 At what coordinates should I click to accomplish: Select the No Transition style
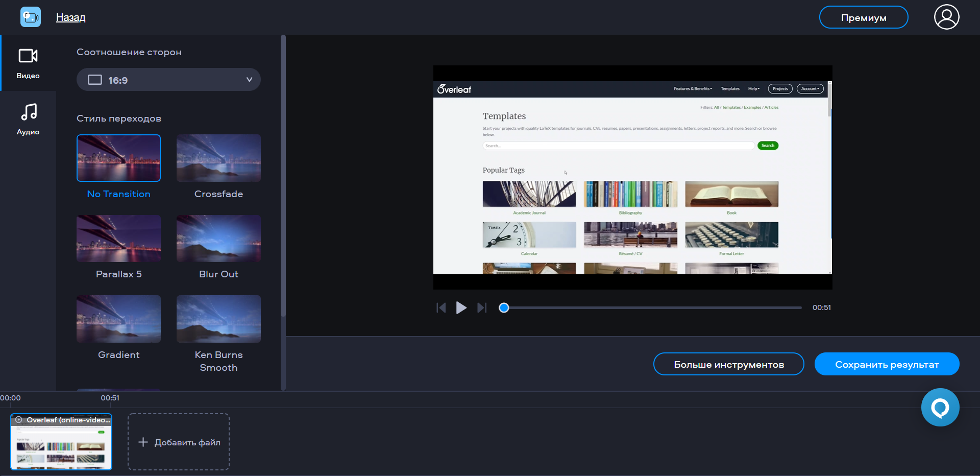pyautogui.click(x=118, y=158)
